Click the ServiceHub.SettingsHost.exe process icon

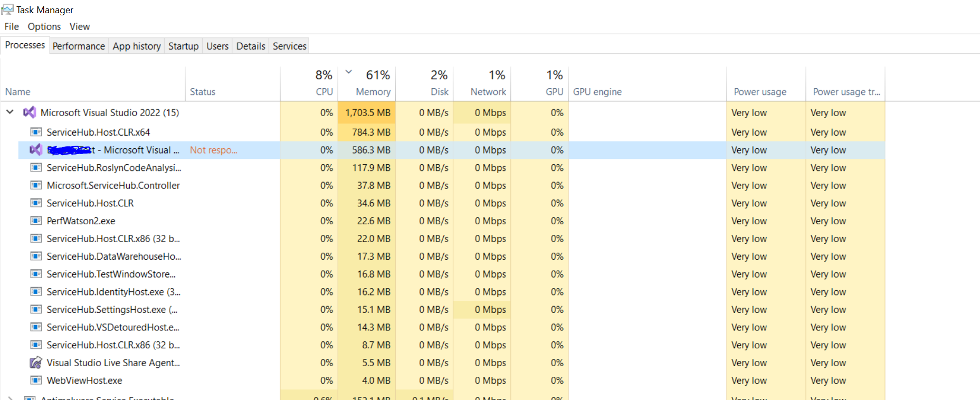36,310
